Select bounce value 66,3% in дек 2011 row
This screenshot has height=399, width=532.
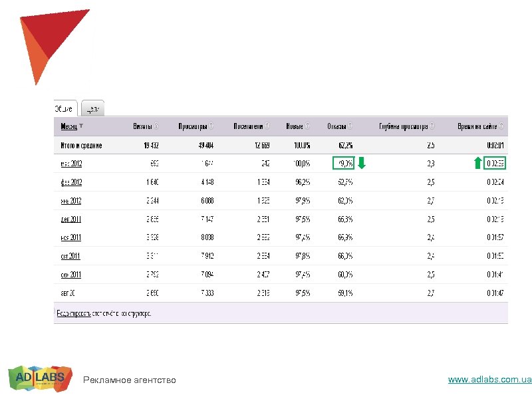pyautogui.click(x=345, y=219)
